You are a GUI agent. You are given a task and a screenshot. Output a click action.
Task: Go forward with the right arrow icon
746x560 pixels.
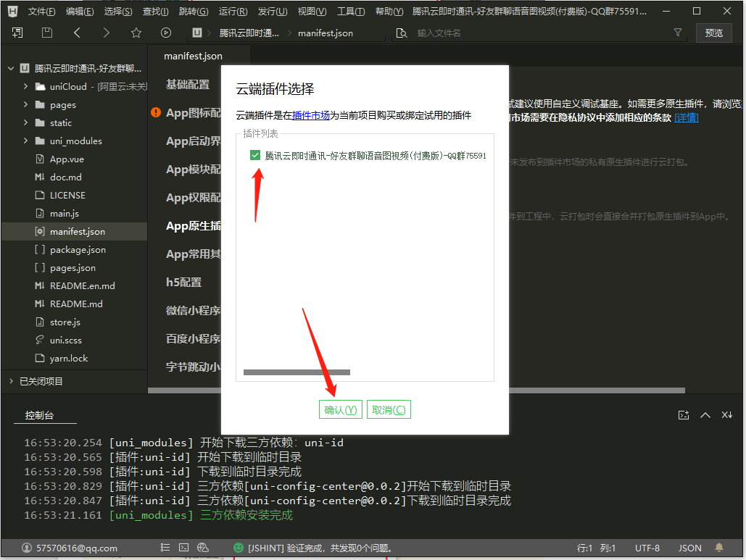(106, 33)
